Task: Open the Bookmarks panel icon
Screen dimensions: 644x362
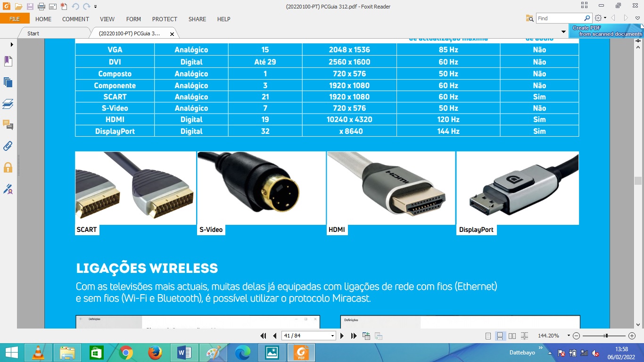Action: [8, 61]
